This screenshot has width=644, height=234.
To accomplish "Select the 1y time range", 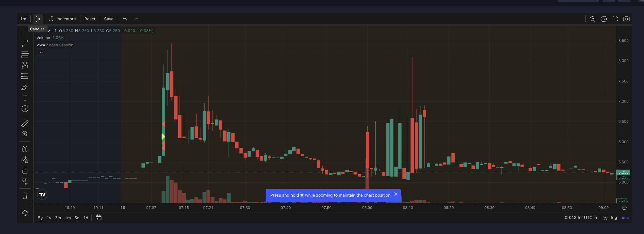I will [49, 218].
